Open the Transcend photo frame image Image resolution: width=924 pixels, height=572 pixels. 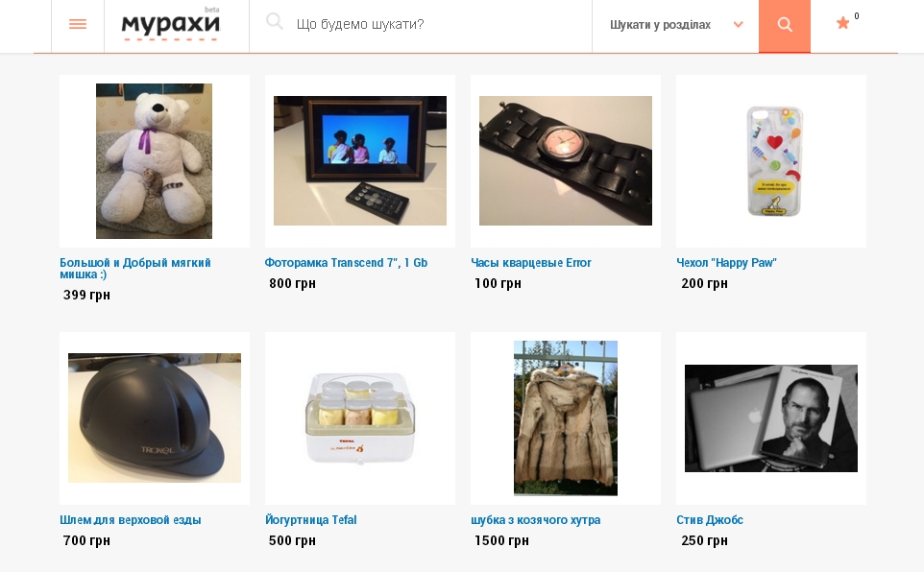point(360,160)
